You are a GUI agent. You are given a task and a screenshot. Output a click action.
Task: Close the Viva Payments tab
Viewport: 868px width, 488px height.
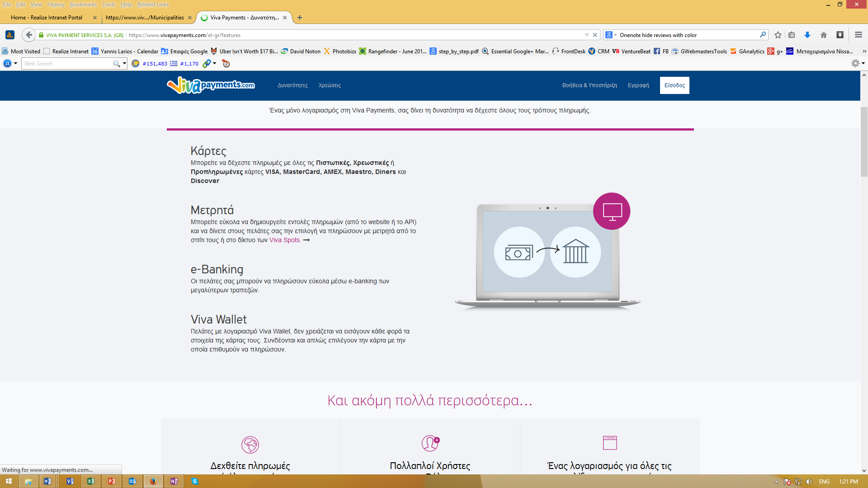[285, 18]
